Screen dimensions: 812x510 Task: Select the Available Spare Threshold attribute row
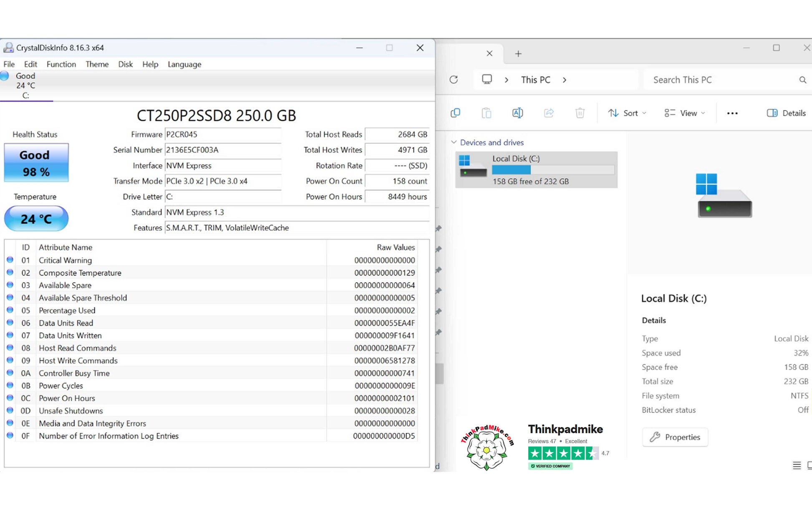pos(212,298)
